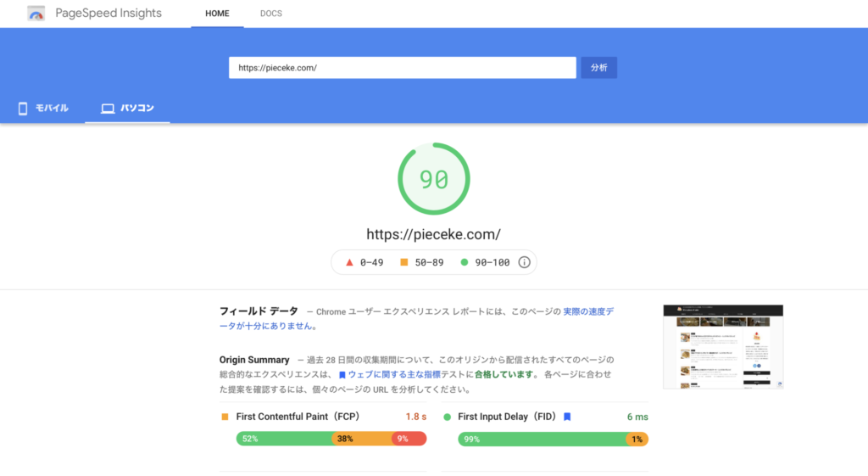Click the 1% orange segment of FID bar
This screenshot has height=476, width=868.
(637, 440)
